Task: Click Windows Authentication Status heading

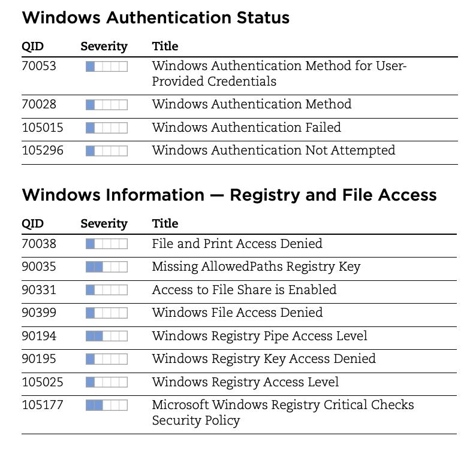Action: pyautogui.click(x=156, y=17)
